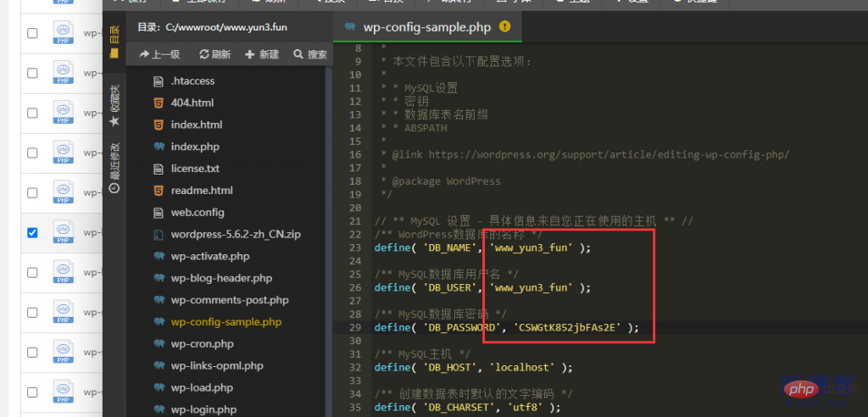
Task: Click the text-file icon beside .htaccess
Action: point(159,81)
